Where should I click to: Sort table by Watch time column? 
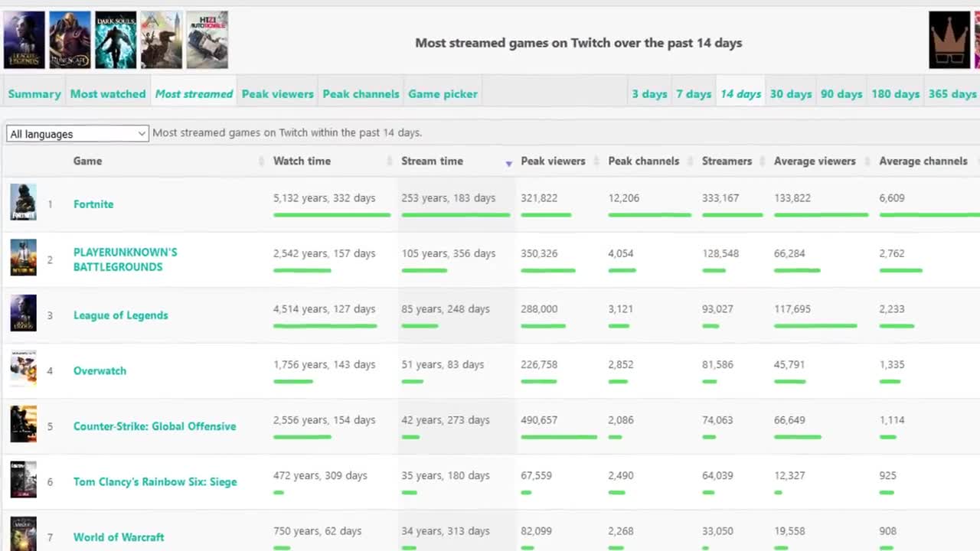(302, 161)
